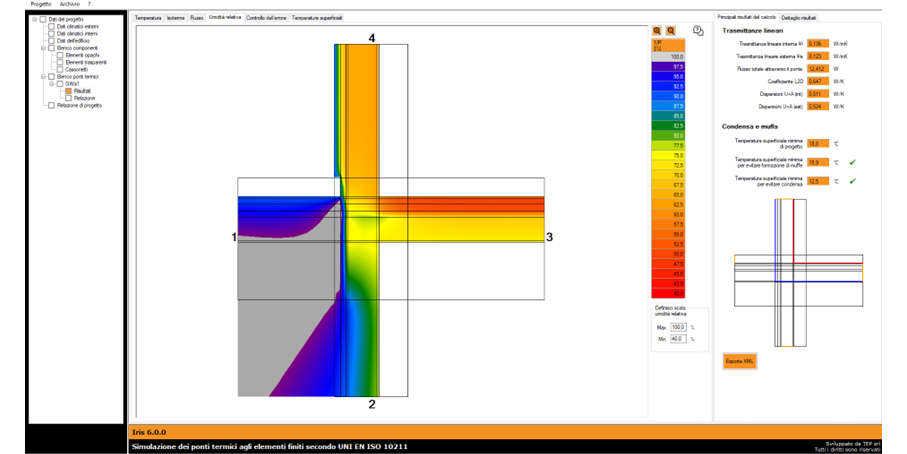
Task: Tick the Relazione di progetto checkbox
Action: (51, 105)
